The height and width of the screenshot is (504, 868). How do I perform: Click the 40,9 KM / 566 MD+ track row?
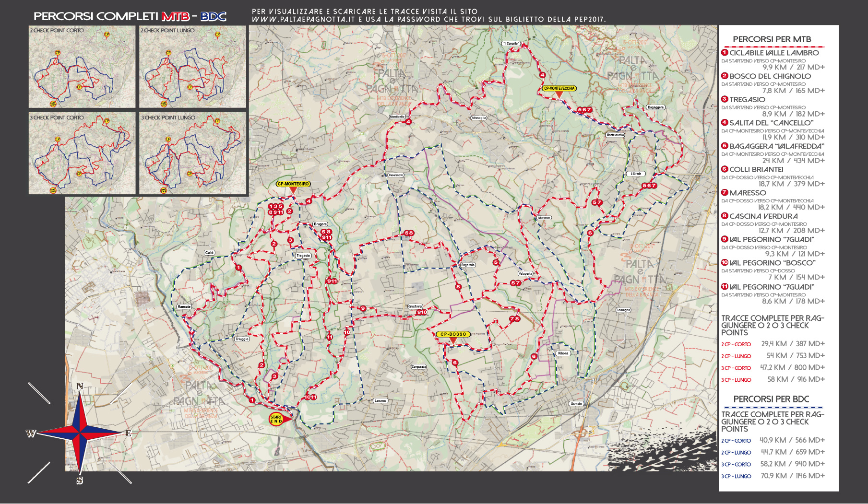pyautogui.click(x=773, y=440)
